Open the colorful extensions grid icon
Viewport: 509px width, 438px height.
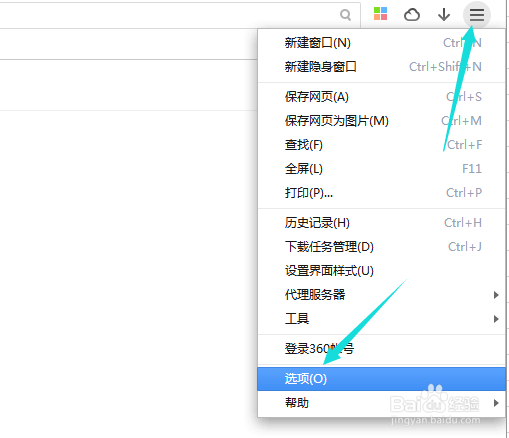(380, 14)
